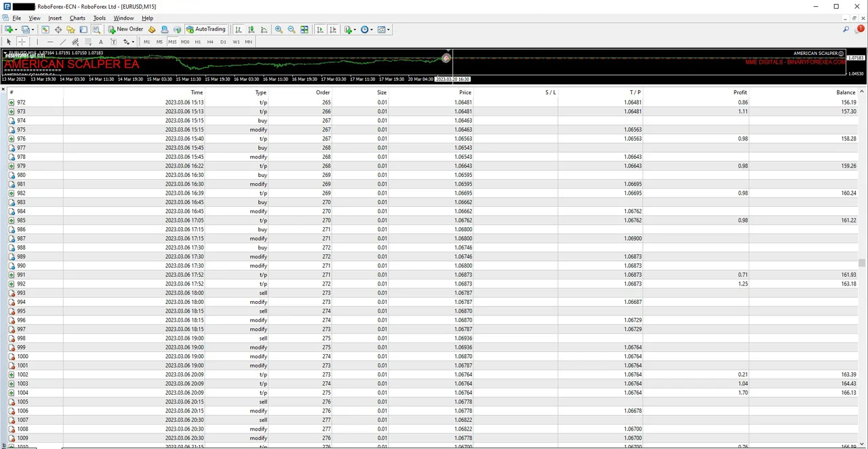This screenshot has height=449, width=868.
Task: Select the D1 timeframe
Action: pos(223,41)
